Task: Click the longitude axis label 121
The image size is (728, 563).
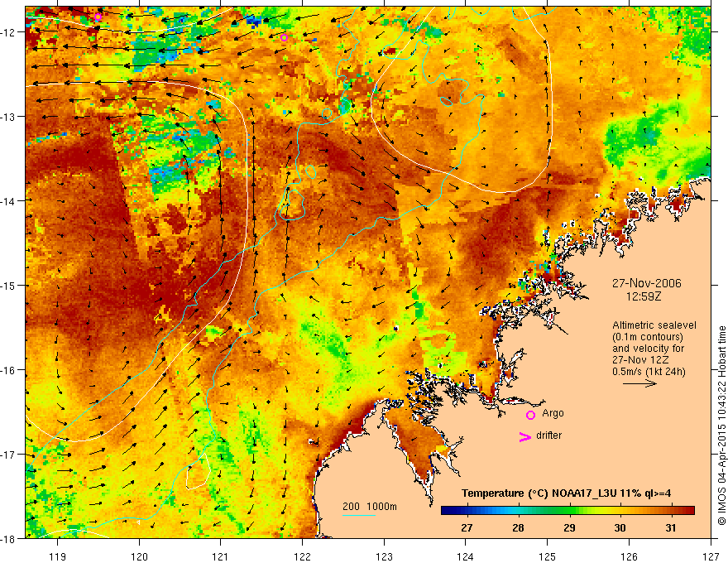Action: click(x=221, y=556)
